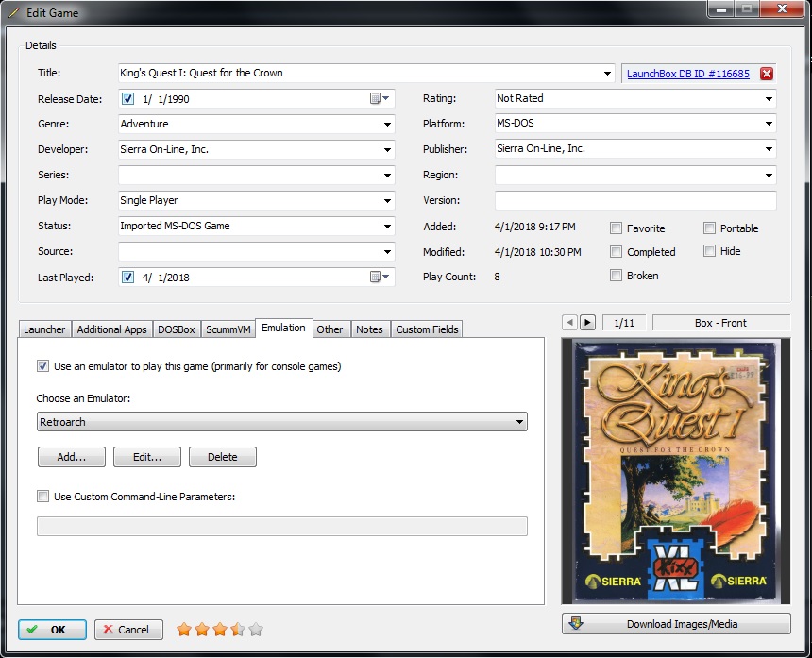This screenshot has width=812, height=658.
Task: Switch to the DOSBox tab
Action: coord(176,329)
